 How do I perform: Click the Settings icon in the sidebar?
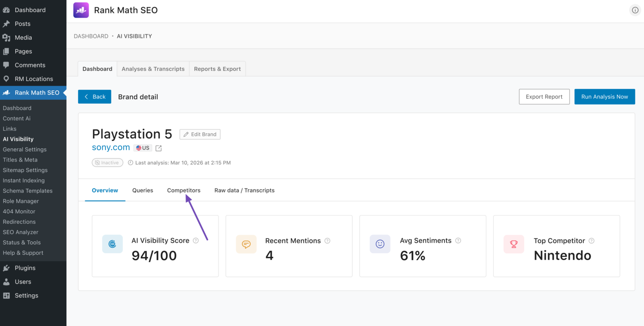[6, 295]
